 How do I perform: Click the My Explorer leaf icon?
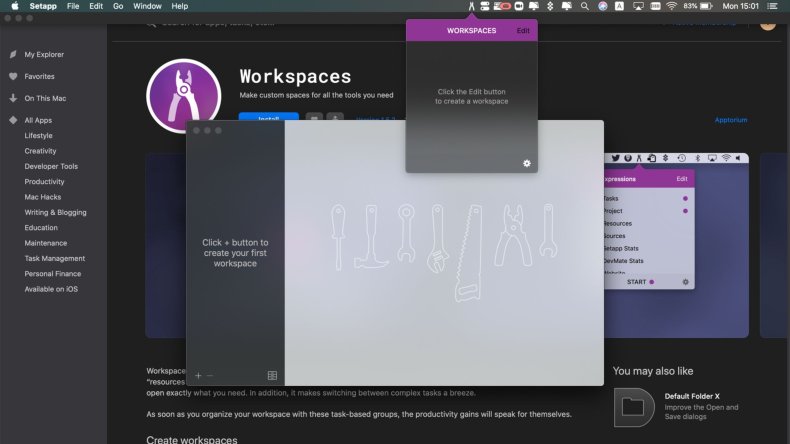[x=13, y=54]
